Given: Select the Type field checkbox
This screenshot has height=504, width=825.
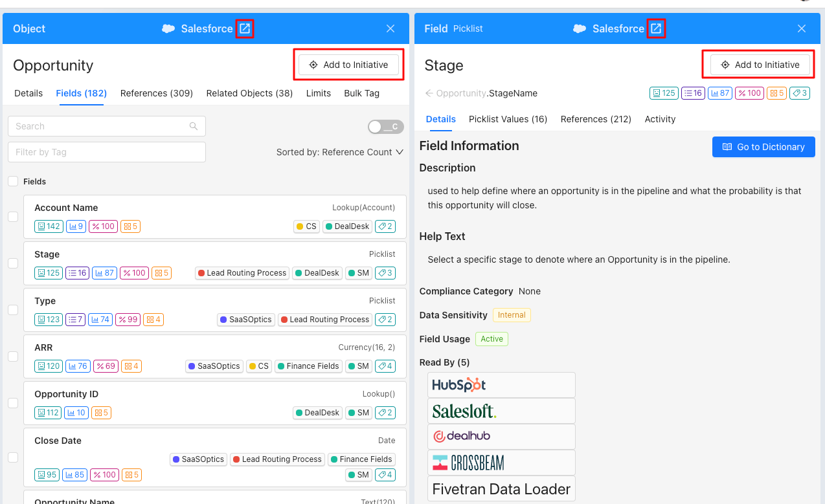Looking at the screenshot, I should tap(13, 310).
